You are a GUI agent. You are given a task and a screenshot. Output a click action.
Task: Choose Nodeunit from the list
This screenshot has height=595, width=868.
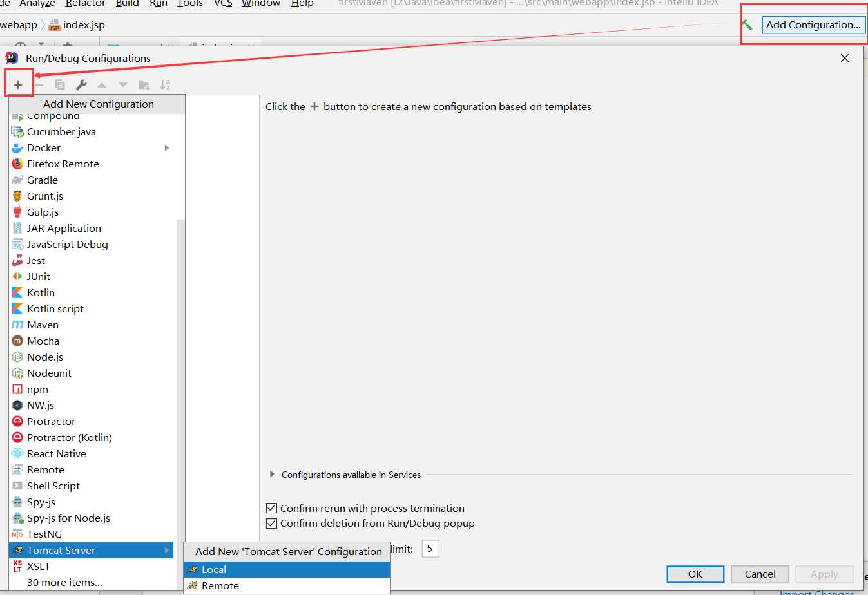pyautogui.click(x=91, y=373)
